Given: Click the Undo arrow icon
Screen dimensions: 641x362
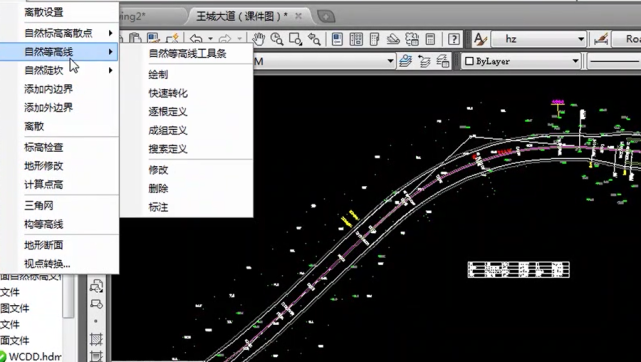Looking at the screenshot, I should [x=197, y=39].
